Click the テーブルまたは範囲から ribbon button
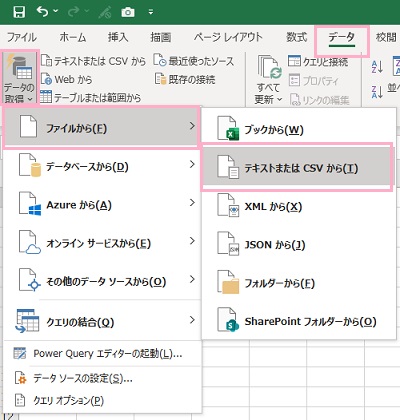Screen dimensions: 400x420 click(x=90, y=97)
